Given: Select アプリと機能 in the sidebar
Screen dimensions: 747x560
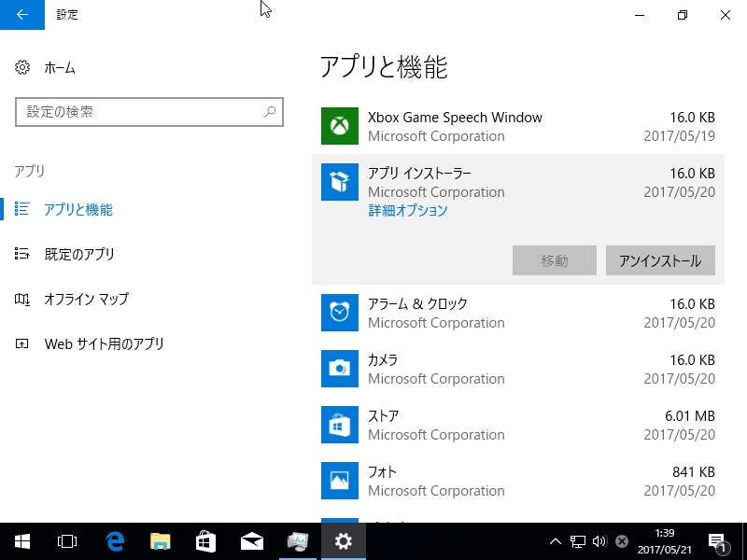Looking at the screenshot, I should coord(78,209).
